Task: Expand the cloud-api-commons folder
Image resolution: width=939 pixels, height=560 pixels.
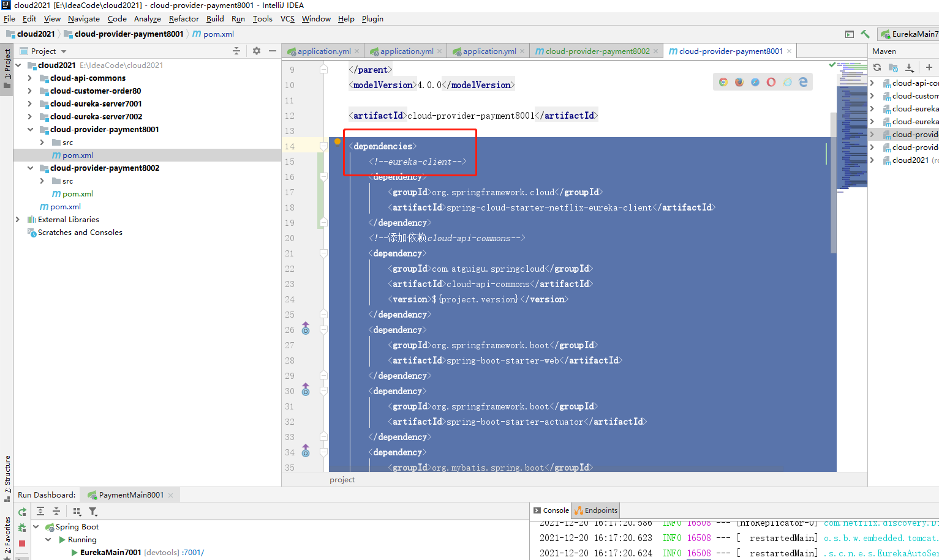Action: [29, 78]
